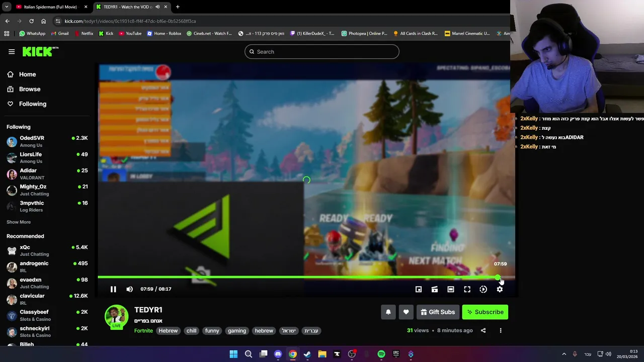
Task: Open androgenic recommended channel
Action: click(47, 266)
